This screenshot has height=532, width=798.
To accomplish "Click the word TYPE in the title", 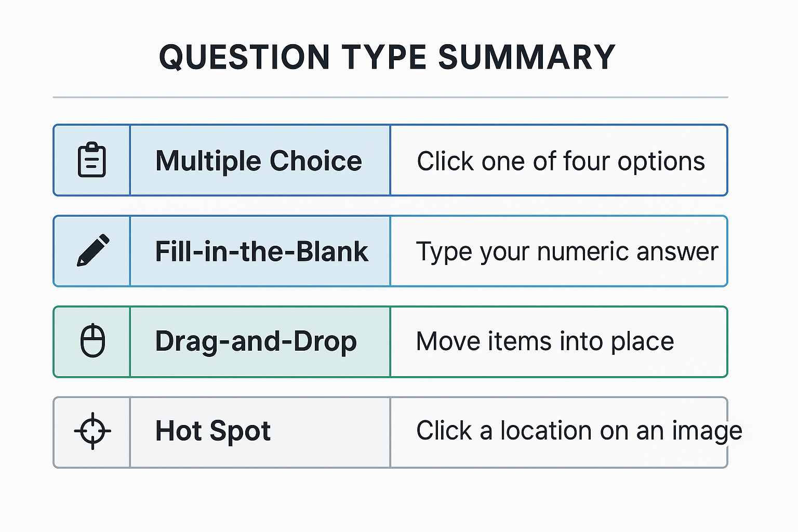I will pyautogui.click(x=384, y=57).
